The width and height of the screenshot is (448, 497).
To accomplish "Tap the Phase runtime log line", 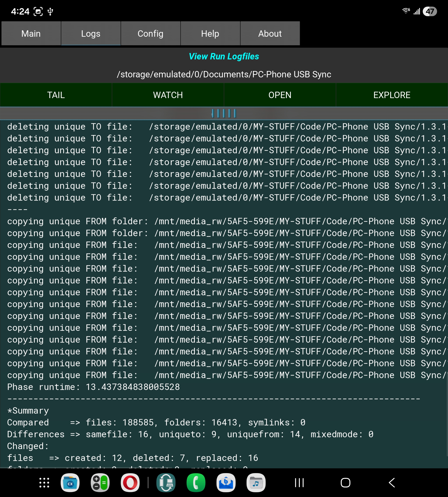I will [94, 387].
